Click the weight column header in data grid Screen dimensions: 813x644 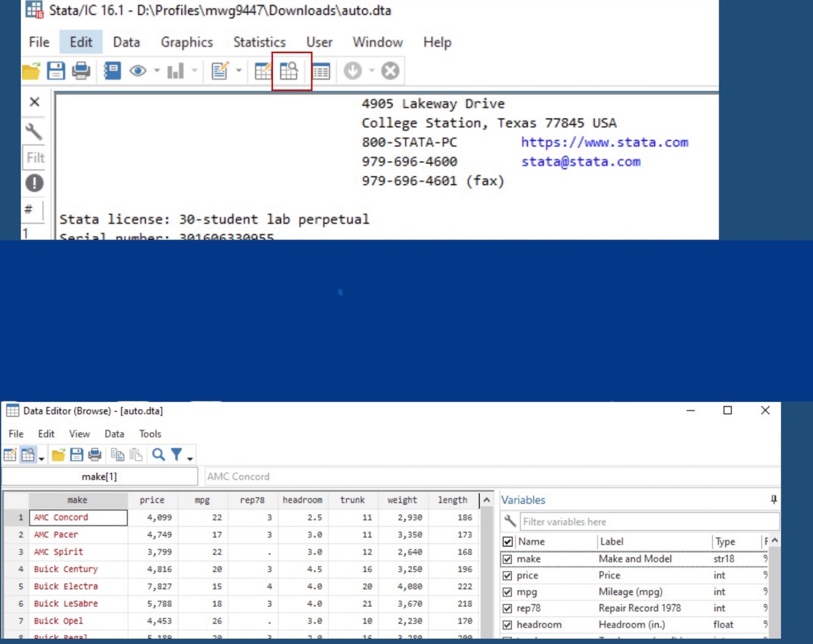click(402, 500)
